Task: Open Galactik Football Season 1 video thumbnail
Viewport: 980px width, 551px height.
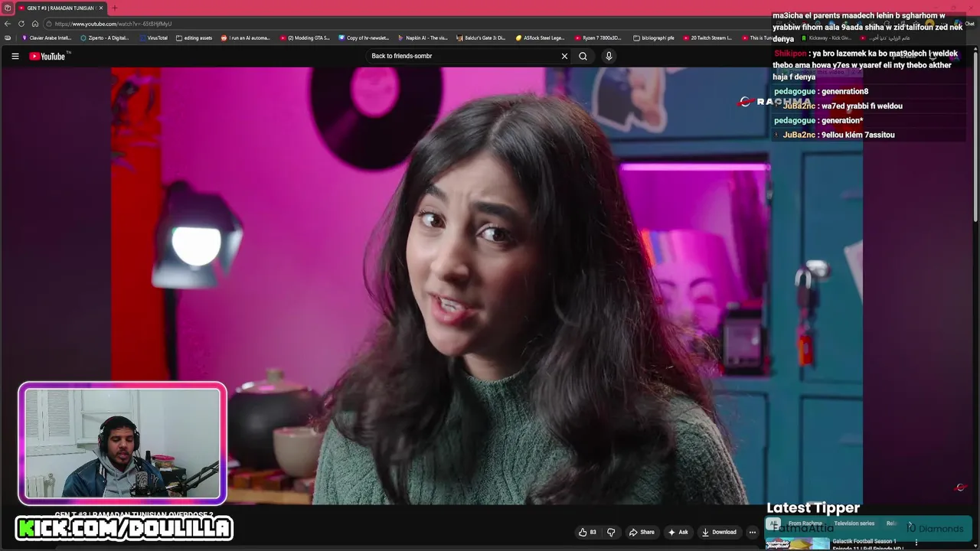Action: tap(798, 544)
